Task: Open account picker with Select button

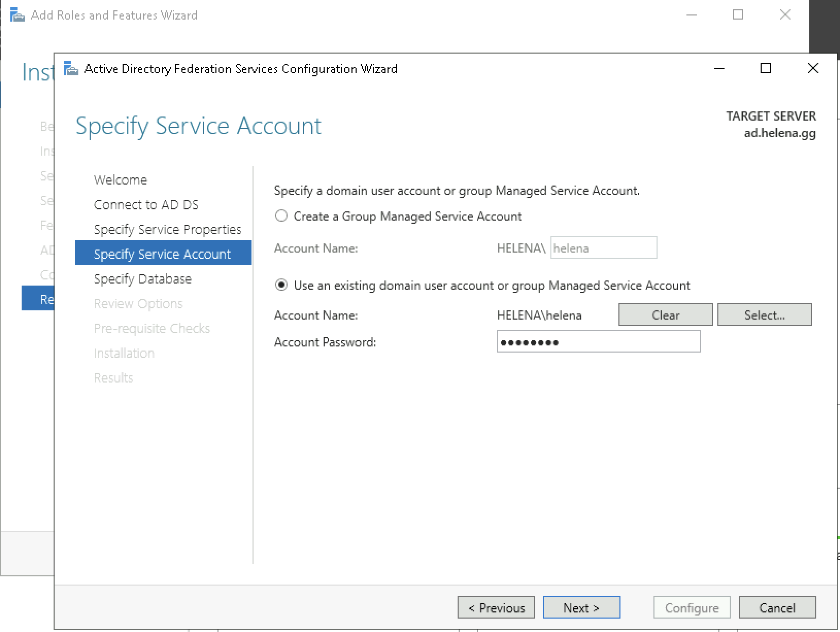Action: 764,315
